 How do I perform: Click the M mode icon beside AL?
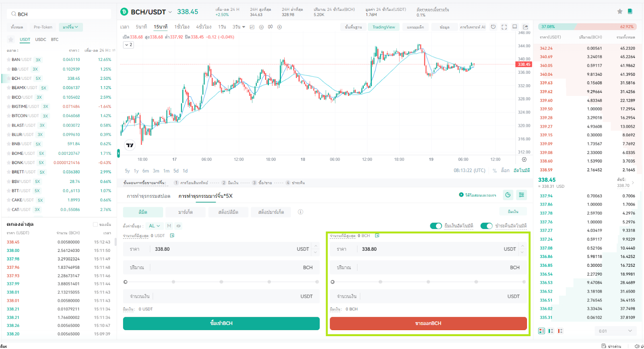coord(169,226)
